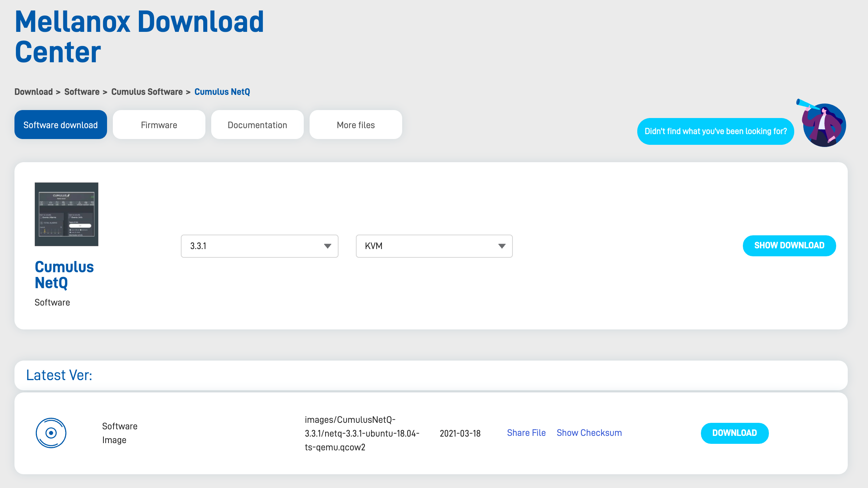Click "Didn't find what you've been looking for?"
868x488 pixels.
pos(715,131)
